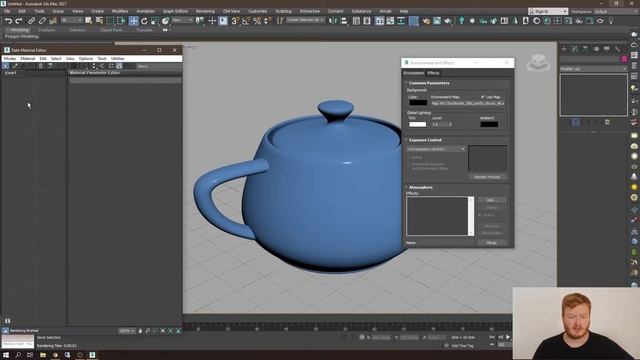
Task: Open Select by Name dialog icon
Action: coord(99,21)
